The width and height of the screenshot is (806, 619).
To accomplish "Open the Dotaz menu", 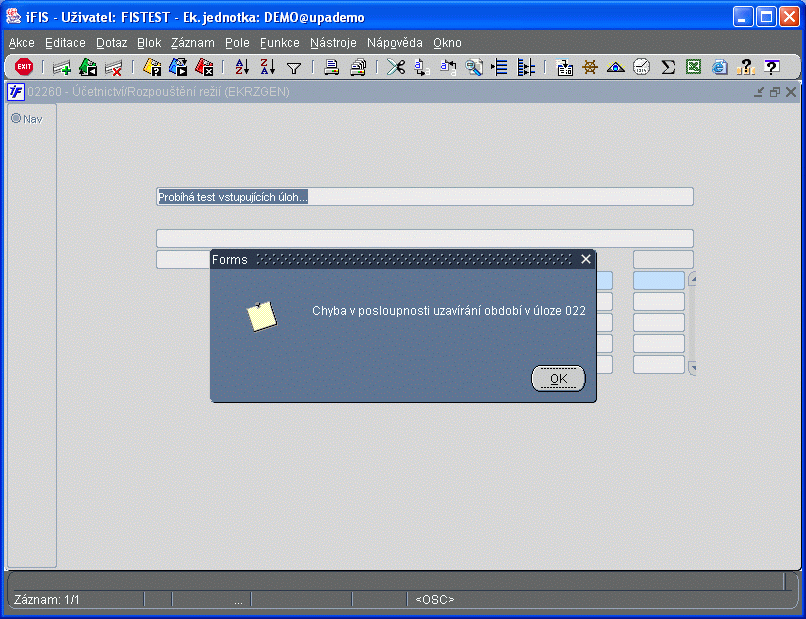I will tap(112, 43).
